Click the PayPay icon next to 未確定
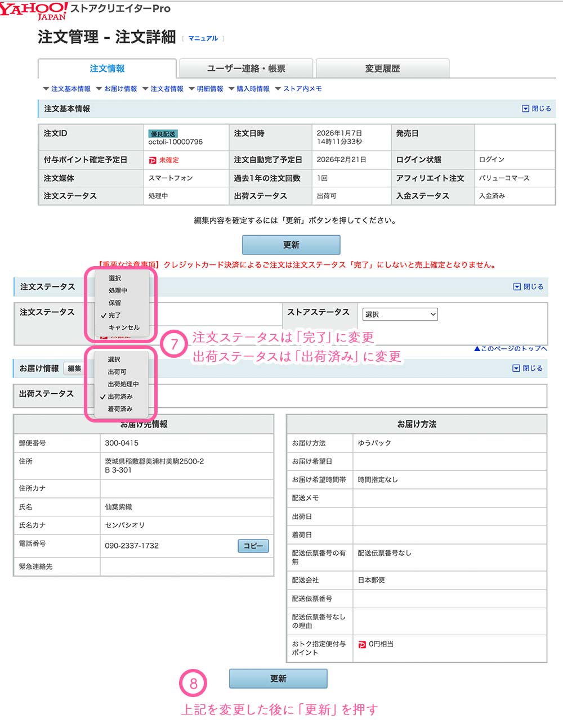This screenshot has height=728, width=563. (153, 160)
